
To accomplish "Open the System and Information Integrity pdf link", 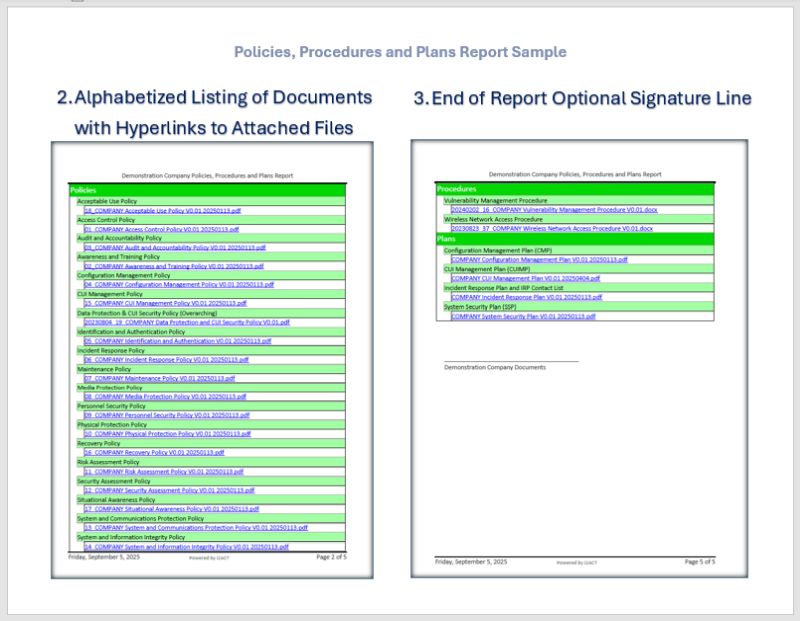I will (186, 547).
